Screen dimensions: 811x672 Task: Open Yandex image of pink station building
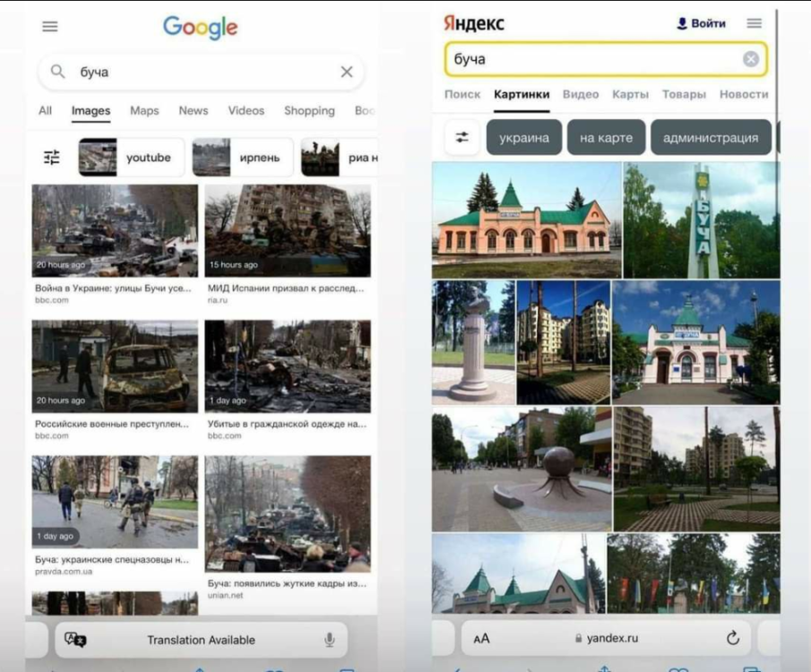coord(527,220)
